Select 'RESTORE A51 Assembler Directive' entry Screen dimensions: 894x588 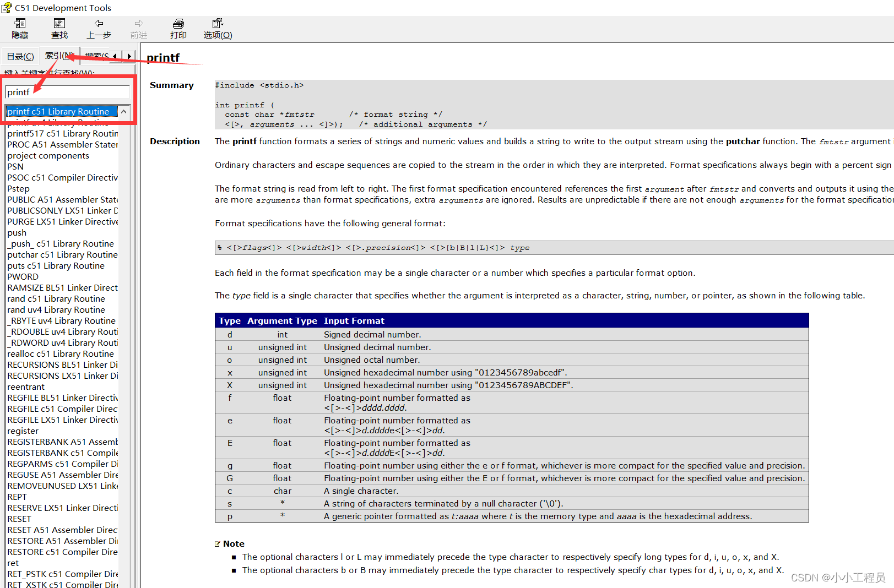pyautogui.click(x=62, y=541)
